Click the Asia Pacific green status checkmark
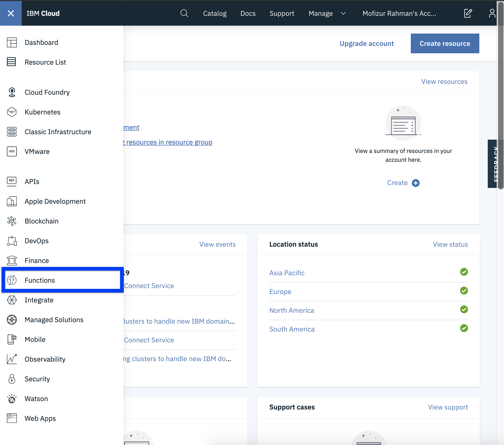Screen dimensions: 504x445 pyautogui.click(x=464, y=272)
